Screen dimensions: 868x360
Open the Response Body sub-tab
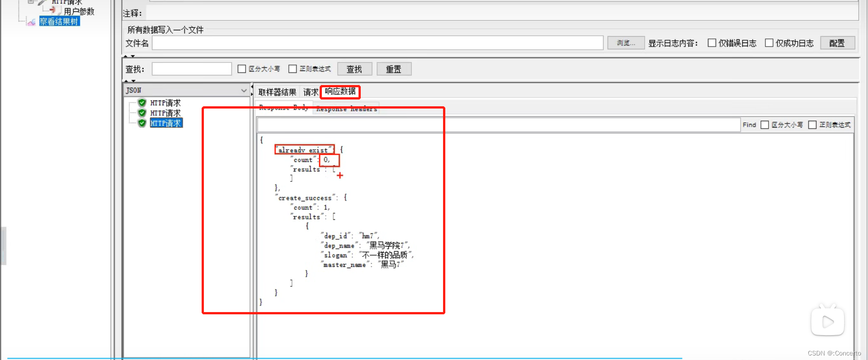[283, 108]
